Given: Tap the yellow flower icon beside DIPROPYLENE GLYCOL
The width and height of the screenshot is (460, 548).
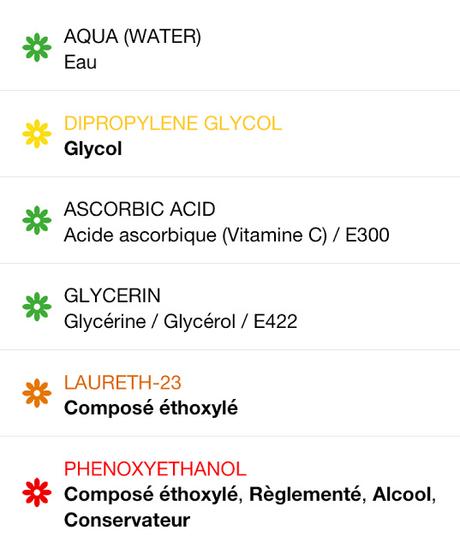Looking at the screenshot, I should click(x=37, y=134).
